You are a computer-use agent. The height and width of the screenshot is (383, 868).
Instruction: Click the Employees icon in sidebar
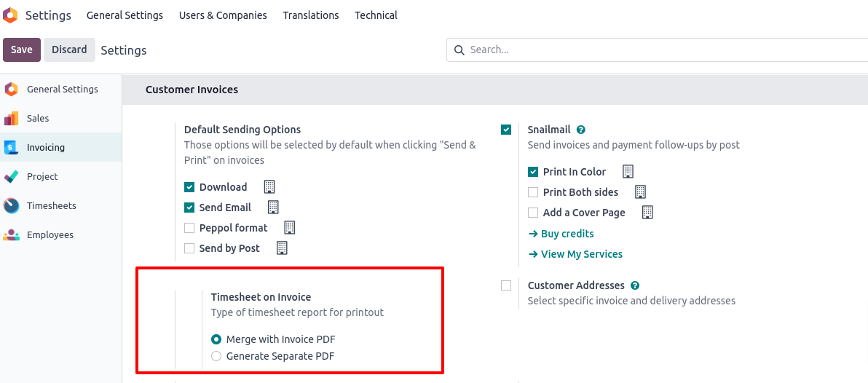point(12,235)
